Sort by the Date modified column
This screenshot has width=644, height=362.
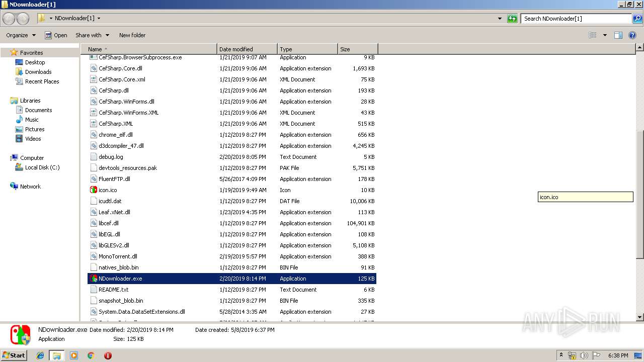point(247,49)
